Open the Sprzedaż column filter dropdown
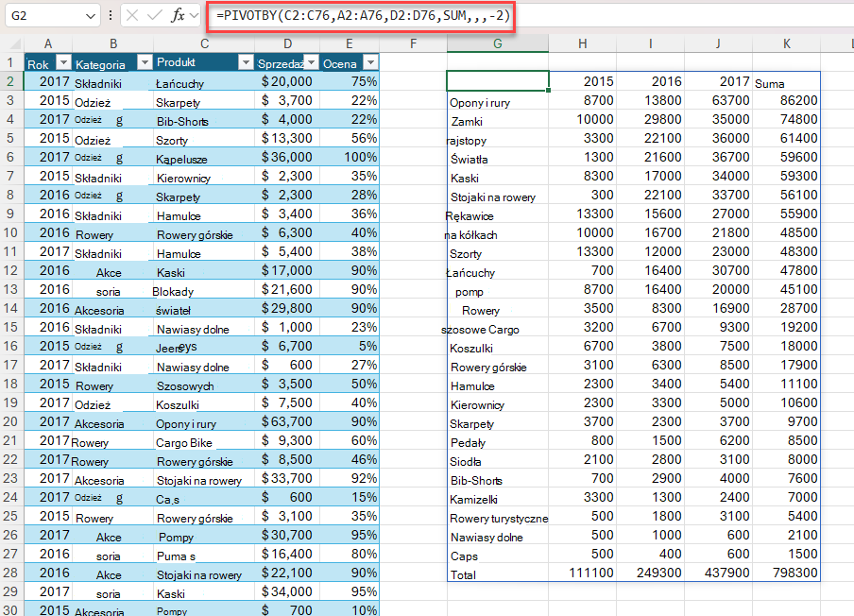854x616 pixels. [x=311, y=62]
